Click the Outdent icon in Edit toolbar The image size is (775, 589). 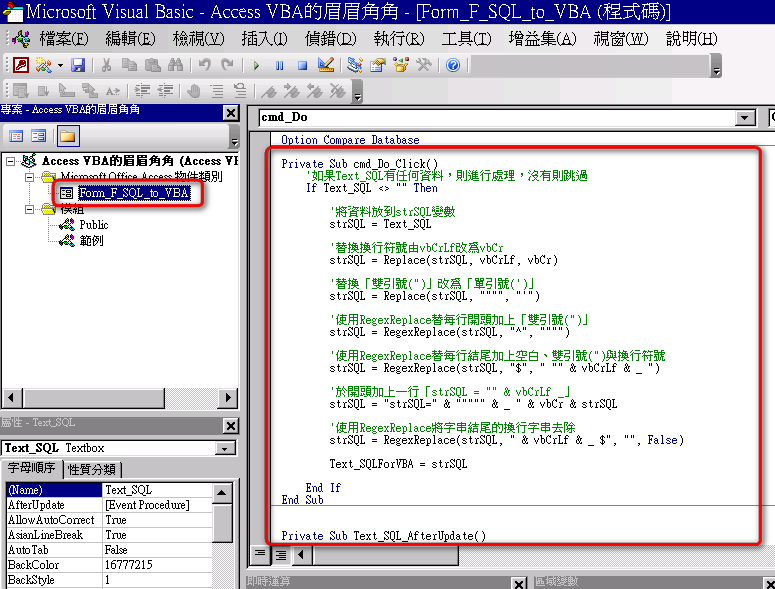pyautogui.click(x=165, y=91)
